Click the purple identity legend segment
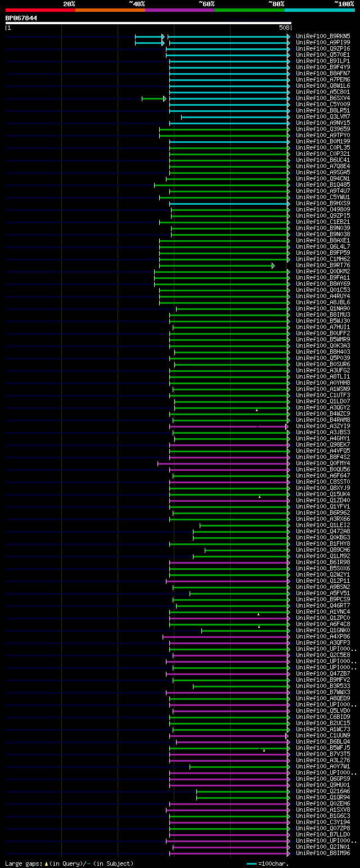 point(180,10)
